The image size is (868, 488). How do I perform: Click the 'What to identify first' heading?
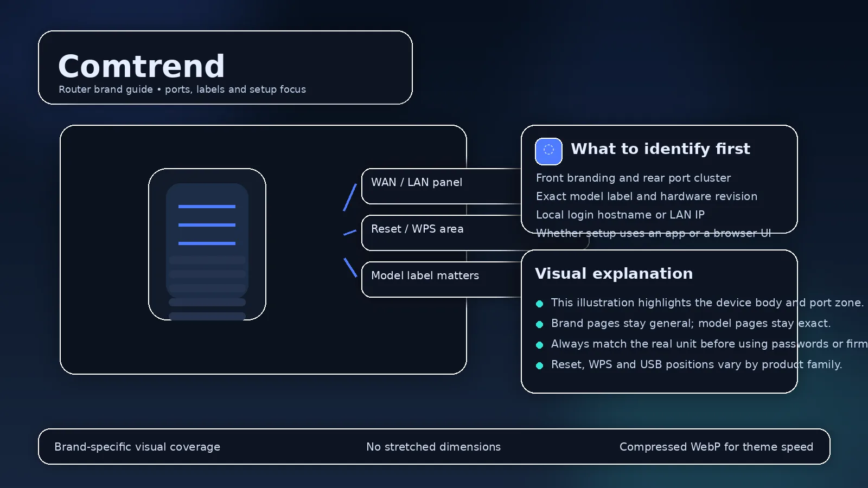[x=660, y=149]
